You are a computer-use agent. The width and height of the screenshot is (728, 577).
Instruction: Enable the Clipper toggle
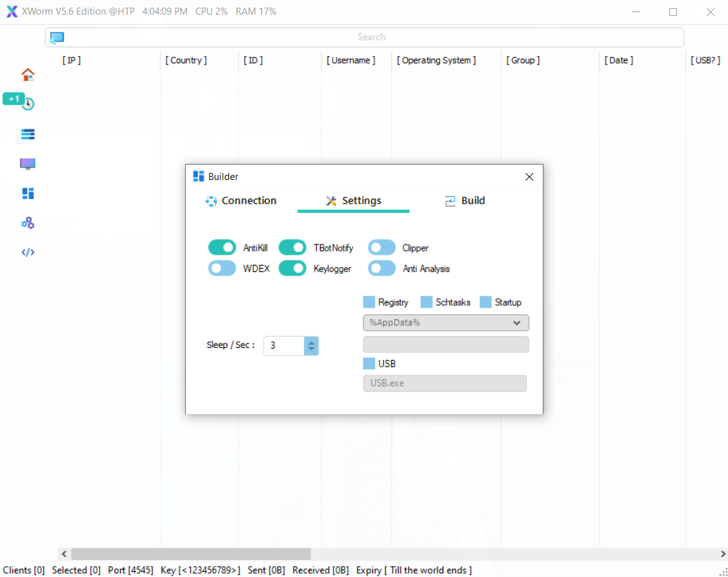[382, 248]
